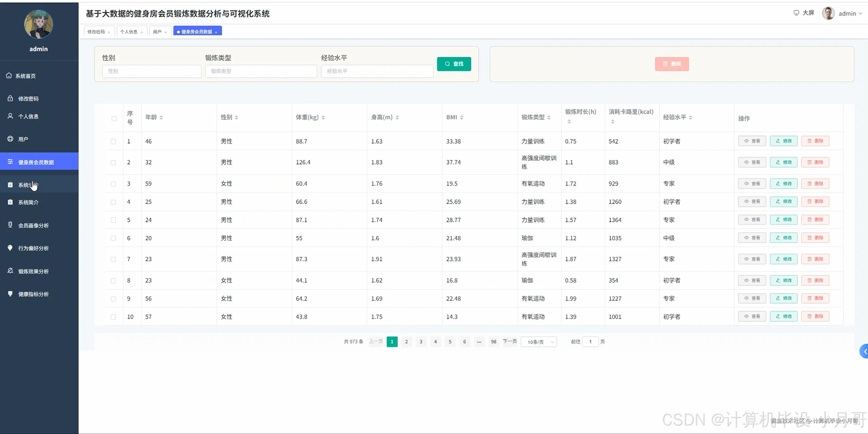Screen dimensions: 868x434
Task: Click the sliders icon beside 健身房会员数据
Action: tap(10, 162)
